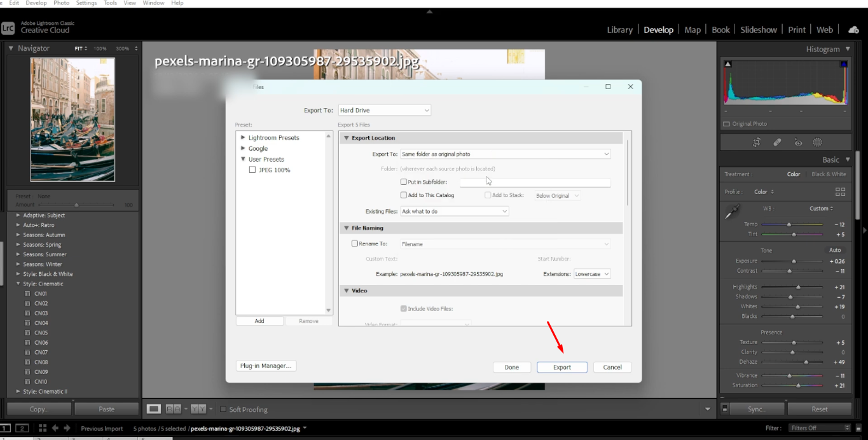The height and width of the screenshot is (440, 868).
Task: Select the Red Eye Correction tool
Action: click(x=799, y=142)
